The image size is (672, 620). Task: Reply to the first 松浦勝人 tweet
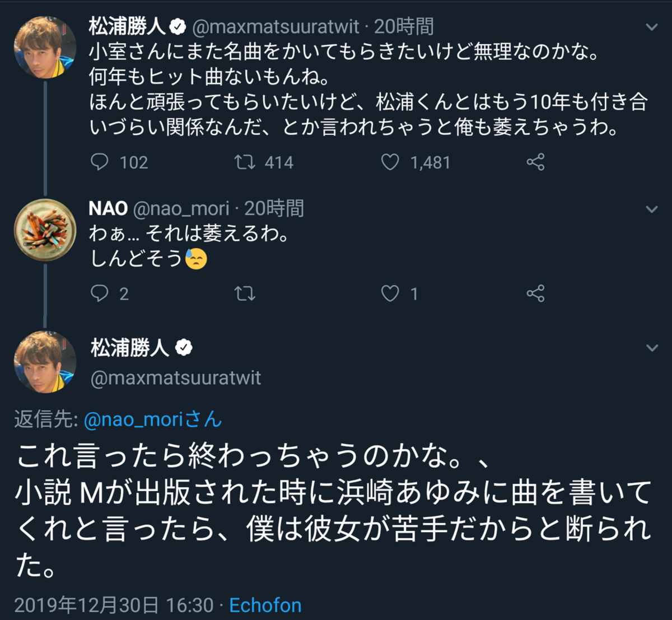click(x=100, y=162)
